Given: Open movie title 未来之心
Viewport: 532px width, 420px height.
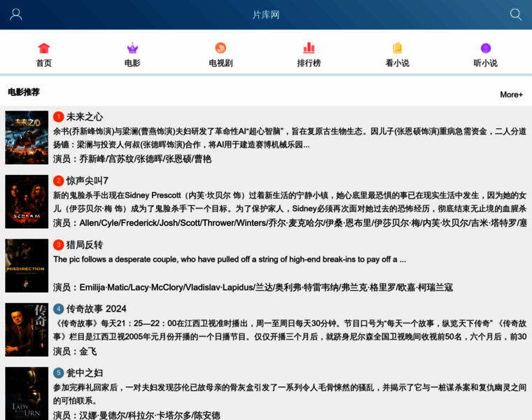Looking at the screenshot, I should coord(85,117).
